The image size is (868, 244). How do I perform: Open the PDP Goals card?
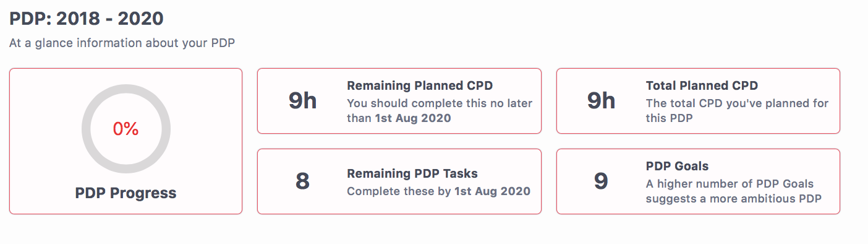[698, 181]
